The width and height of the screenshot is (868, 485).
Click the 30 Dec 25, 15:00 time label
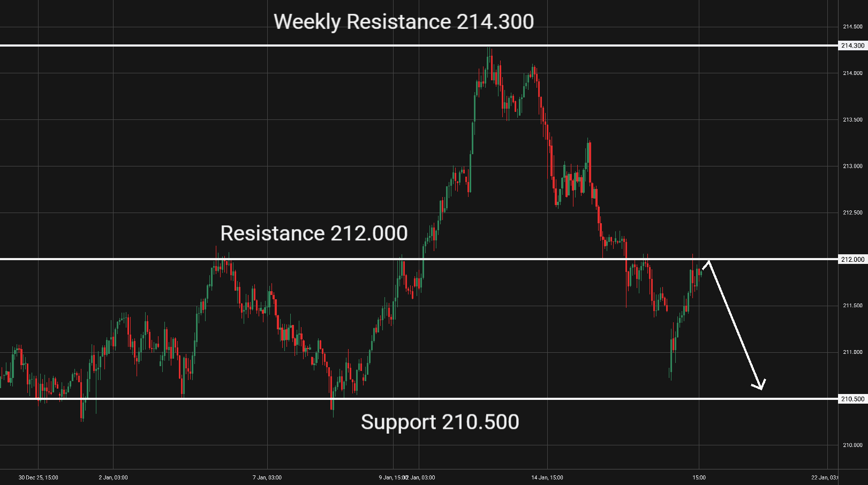39,478
